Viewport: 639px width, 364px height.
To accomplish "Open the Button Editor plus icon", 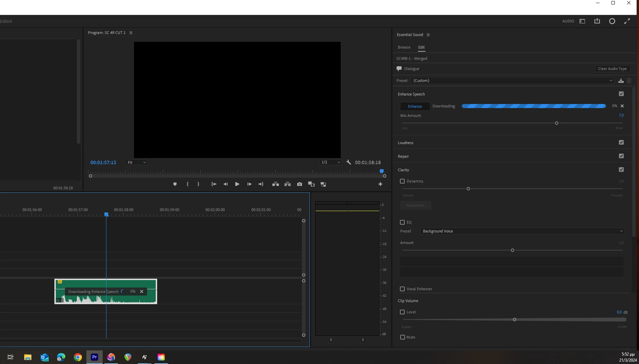I will [x=380, y=184].
